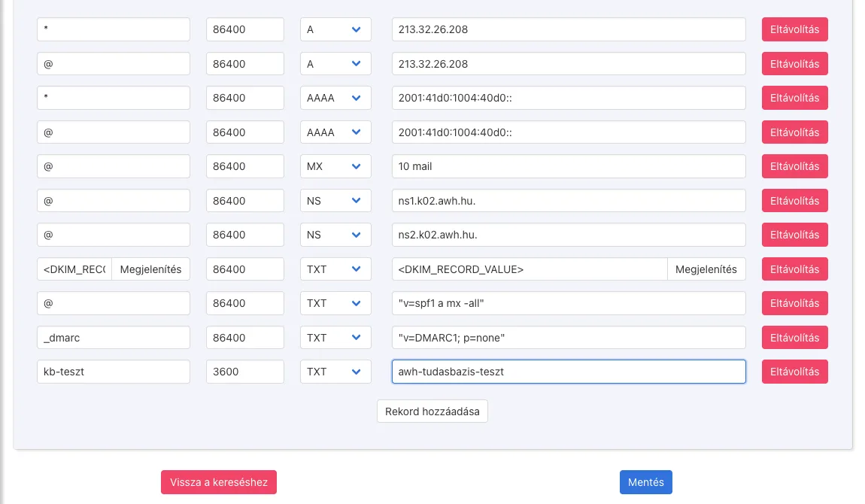Go back with Vissza a kereséshez
The image size is (865, 504).
coord(218,482)
